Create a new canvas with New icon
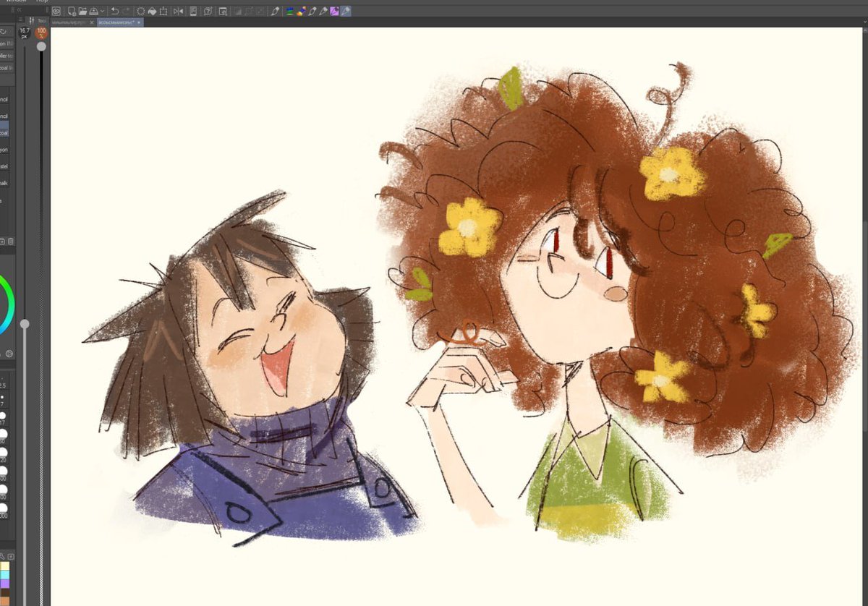Image resolution: width=868 pixels, height=606 pixels. (72, 12)
